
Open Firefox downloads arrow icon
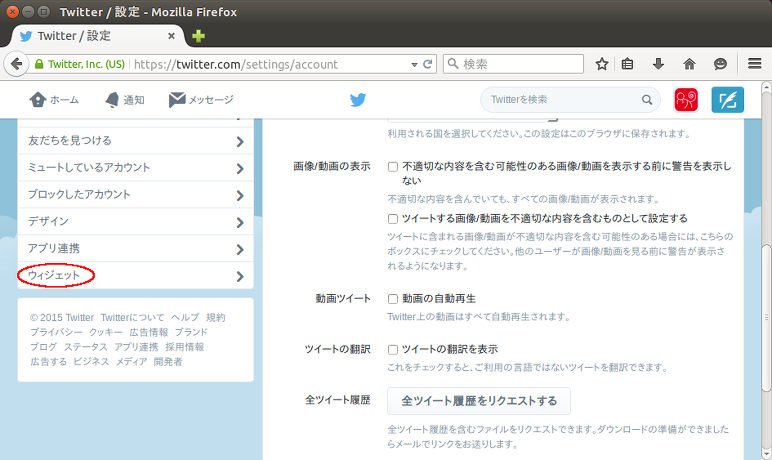point(658,64)
